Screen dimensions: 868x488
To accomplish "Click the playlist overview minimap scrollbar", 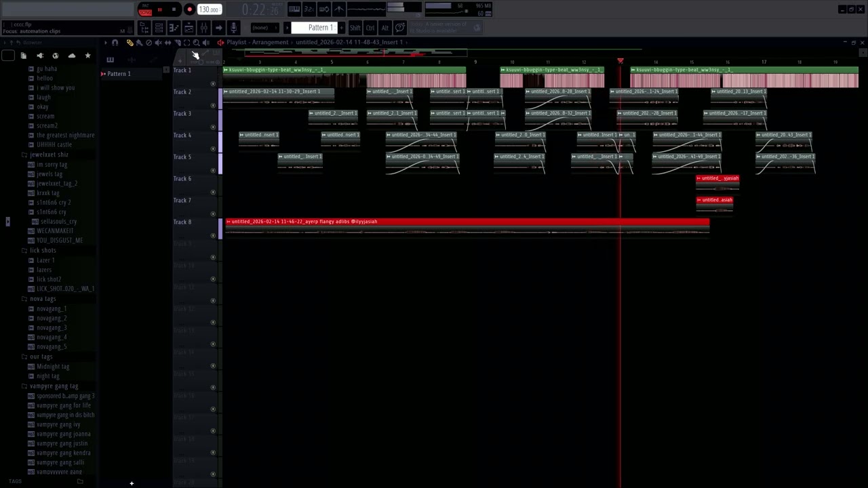I will 356,53.
